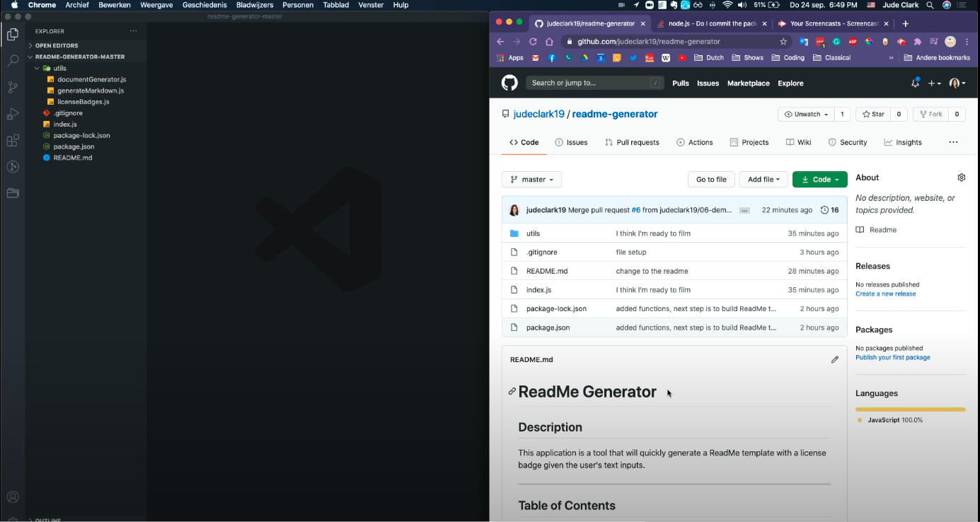This screenshot has width=980, height=522.
Task: Open the Archief menu in macOS menu bar
Action: point(77,5)
